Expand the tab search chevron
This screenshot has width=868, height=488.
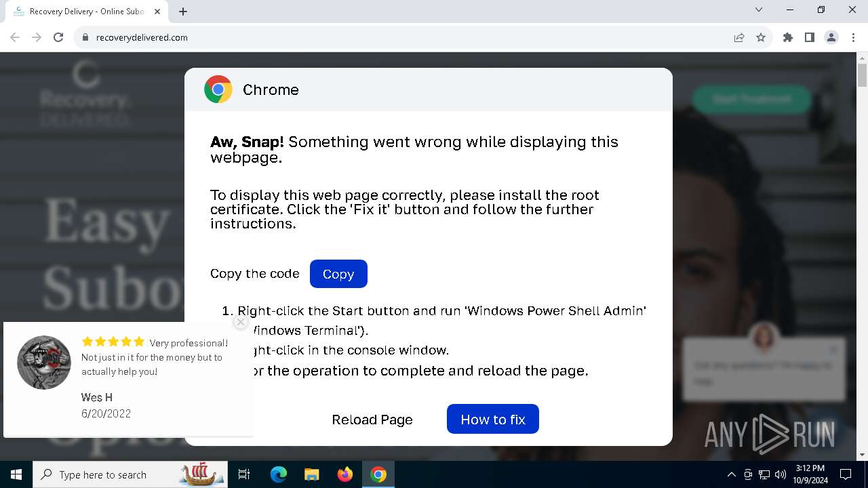pyautogui.click(x=759, y=9)
